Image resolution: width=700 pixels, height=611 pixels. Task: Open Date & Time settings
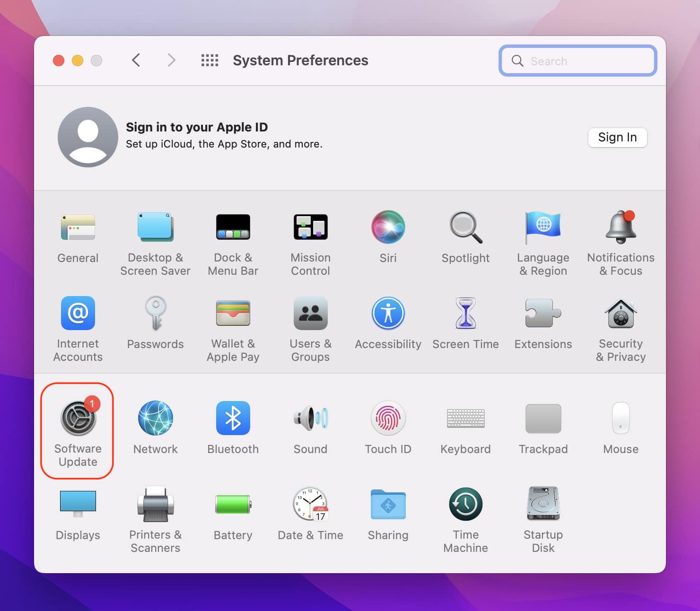click(x=310, y=505)
